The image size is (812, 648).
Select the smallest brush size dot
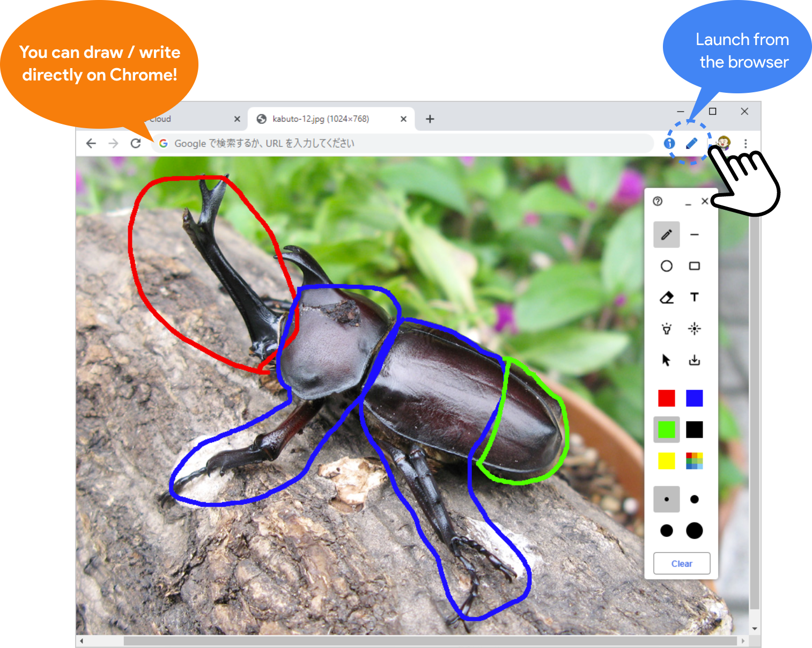pos(666,499)
